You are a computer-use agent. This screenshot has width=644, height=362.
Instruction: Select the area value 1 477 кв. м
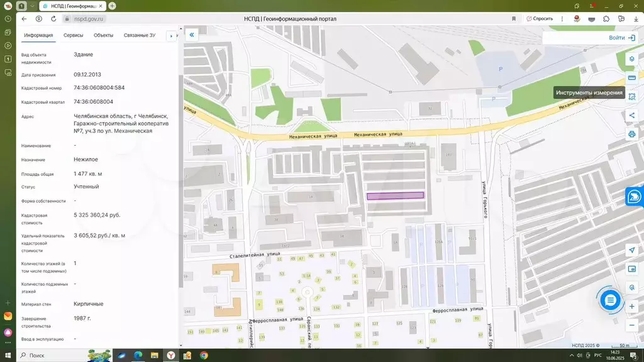tap(88, 174)
